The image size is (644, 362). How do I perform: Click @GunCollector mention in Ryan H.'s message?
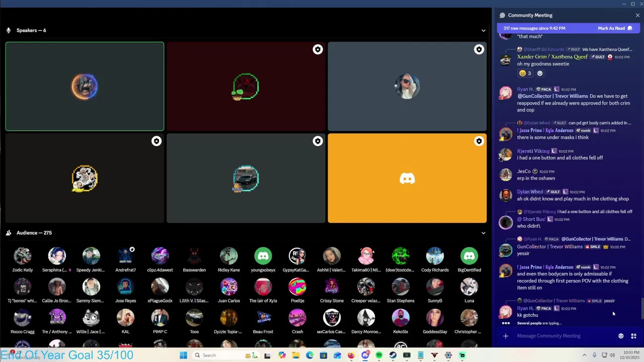pyautogui.click(x=552, y=96)
